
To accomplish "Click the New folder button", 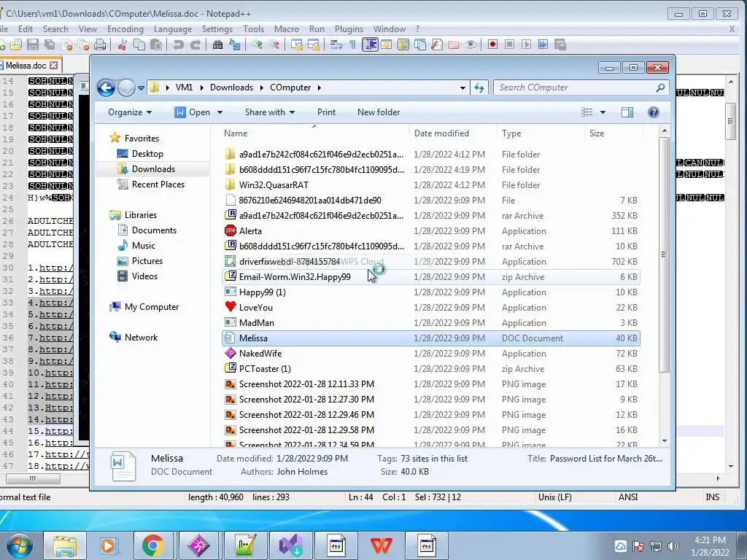I will click(379, 112).
